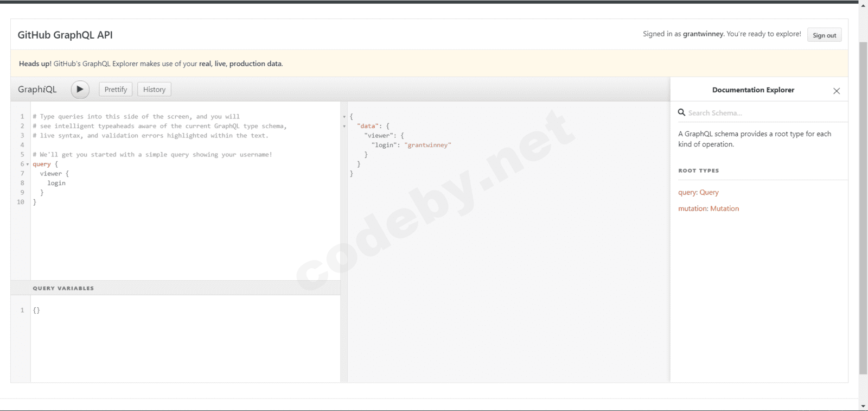Click the page vertical scrollbar thumb

pyautogui.click(x=863, y=207)
